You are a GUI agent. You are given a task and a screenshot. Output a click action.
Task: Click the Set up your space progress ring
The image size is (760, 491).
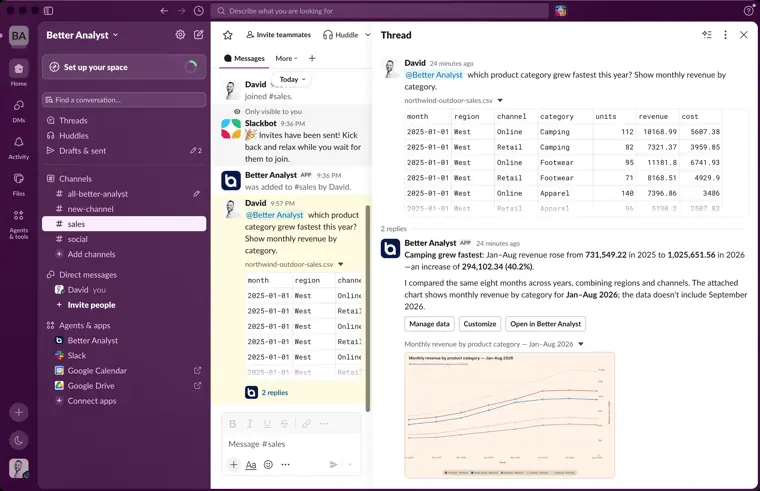[x=191, y=67]
